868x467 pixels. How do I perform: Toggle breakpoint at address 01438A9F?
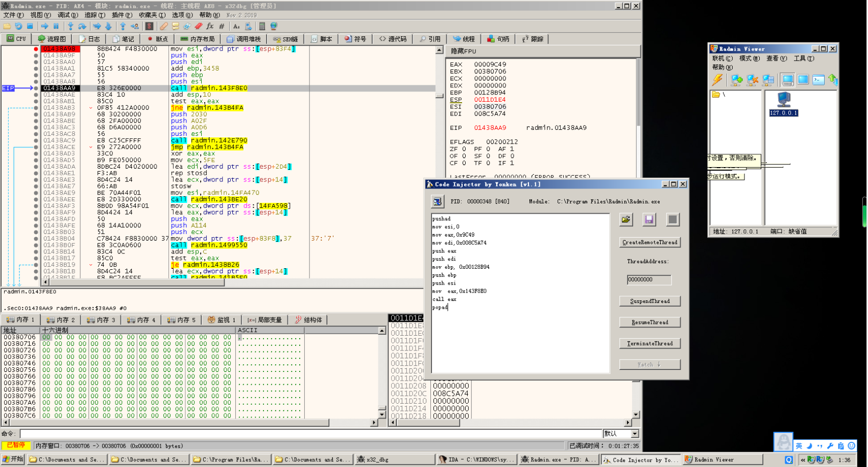coord(36,55)
